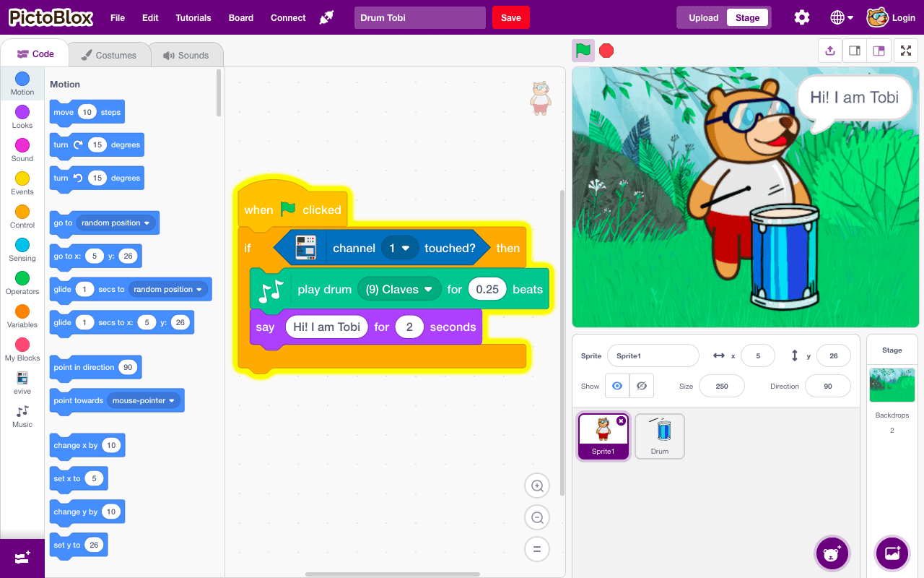
Task: Click the green flag to run program
Action: click(583, 51)
